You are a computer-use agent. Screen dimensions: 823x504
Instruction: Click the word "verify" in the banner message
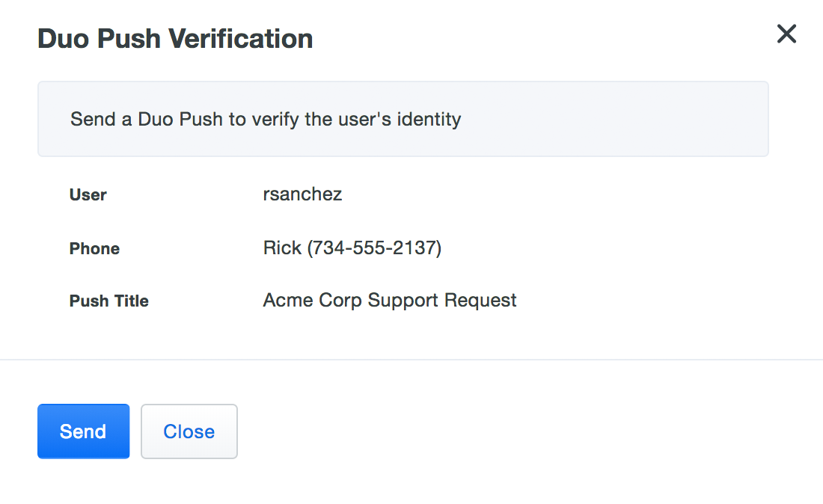click(x=274, y=119)
